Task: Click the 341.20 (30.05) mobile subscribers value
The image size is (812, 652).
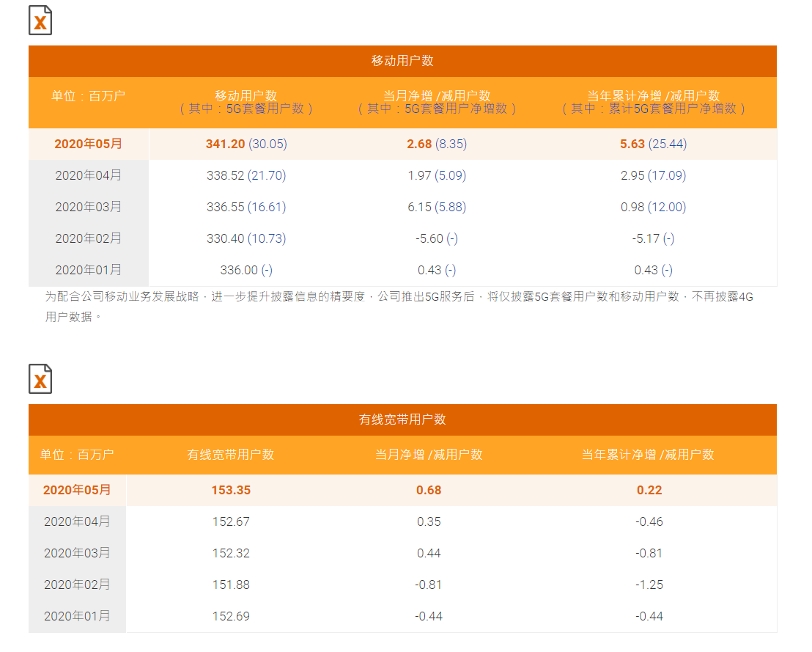Action: point(246,144)
